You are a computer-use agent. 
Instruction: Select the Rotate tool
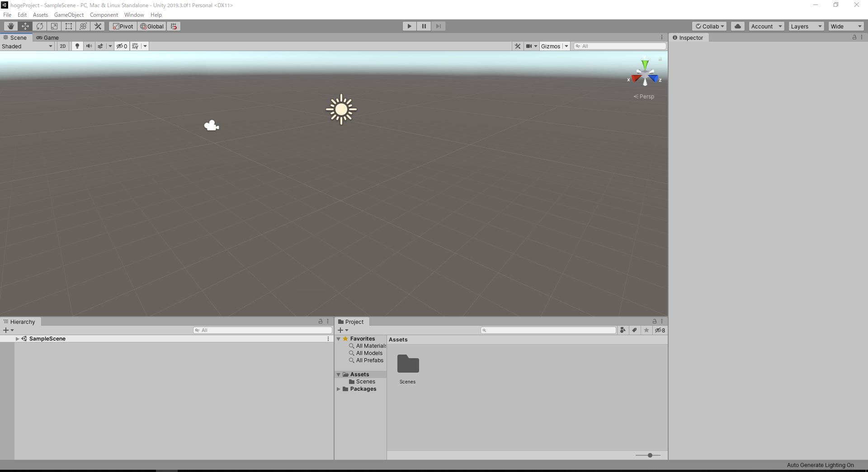click(x=40, y=26)
